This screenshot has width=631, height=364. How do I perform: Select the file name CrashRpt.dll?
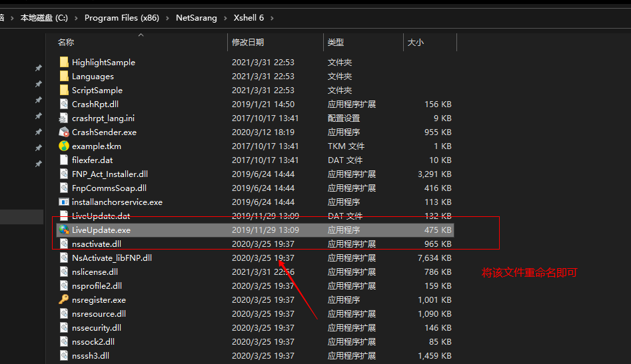[x=95, y=104]
